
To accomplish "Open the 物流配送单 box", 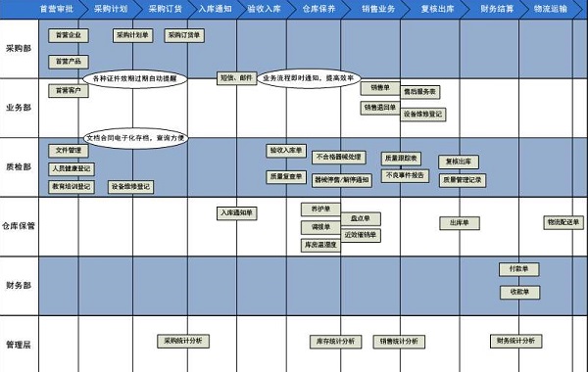I will 563,222.
